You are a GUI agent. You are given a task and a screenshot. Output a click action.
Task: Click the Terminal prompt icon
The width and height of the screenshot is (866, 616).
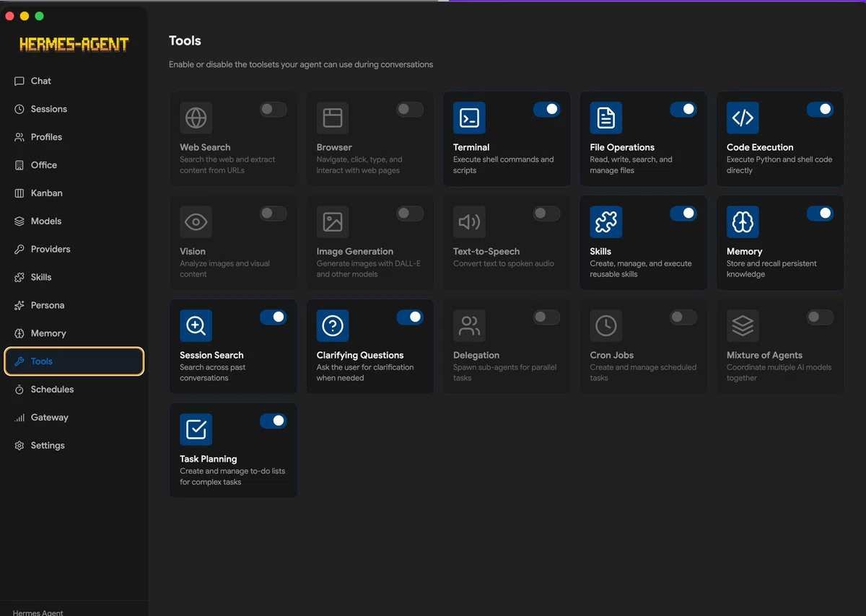pos(469,118)
